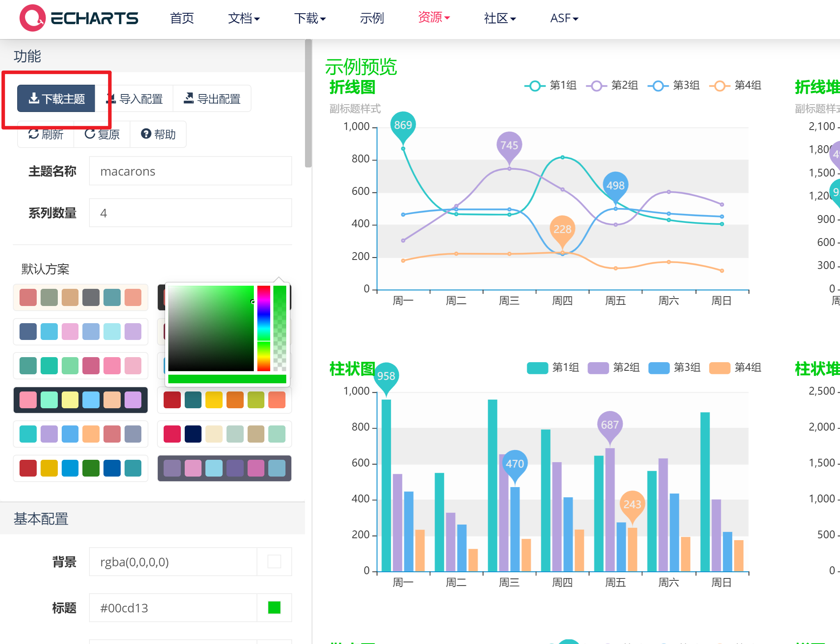Image resolution: width=840 pixels, height=644 pixels.
Task: Open the 文档 dropdown menu
Action: click(x=243, y=18)
